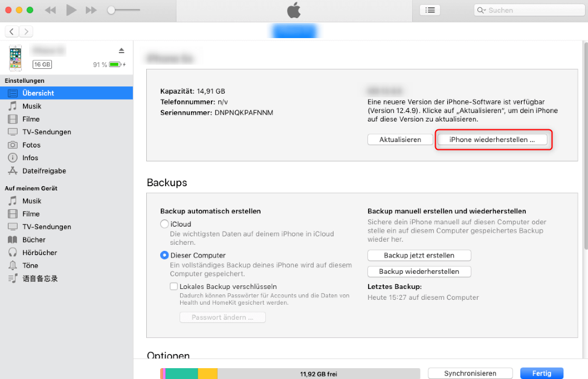The width and height of the screenshot is (588, 379).
Task: Click the Backup wiederherstellen button
Action: pos(419,271)
